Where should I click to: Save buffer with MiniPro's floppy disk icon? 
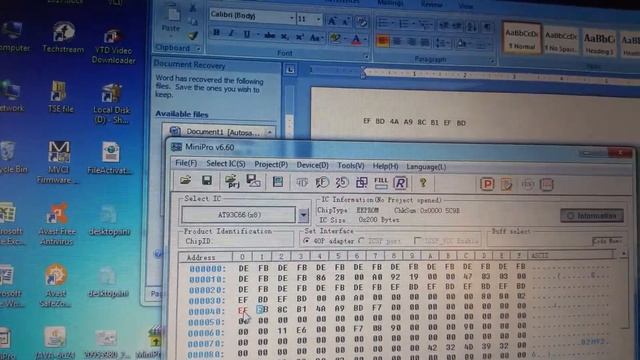[x=207, y=180]
